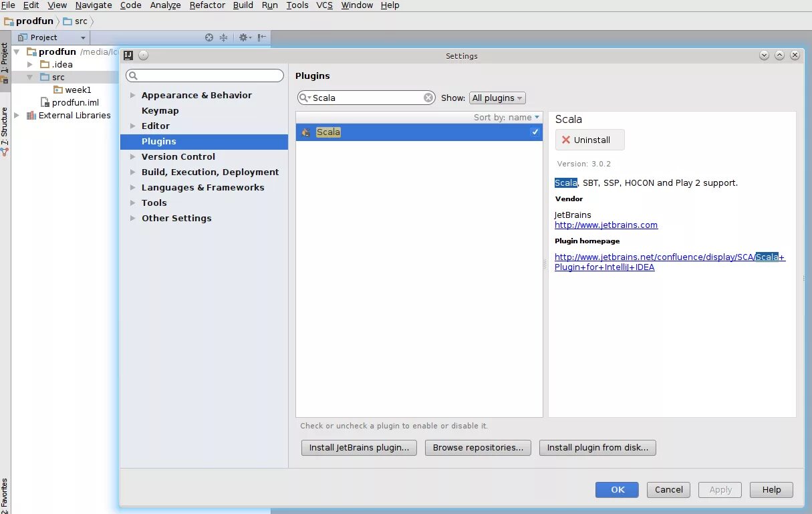Click the scroll from source target icon

click(209, 37)
